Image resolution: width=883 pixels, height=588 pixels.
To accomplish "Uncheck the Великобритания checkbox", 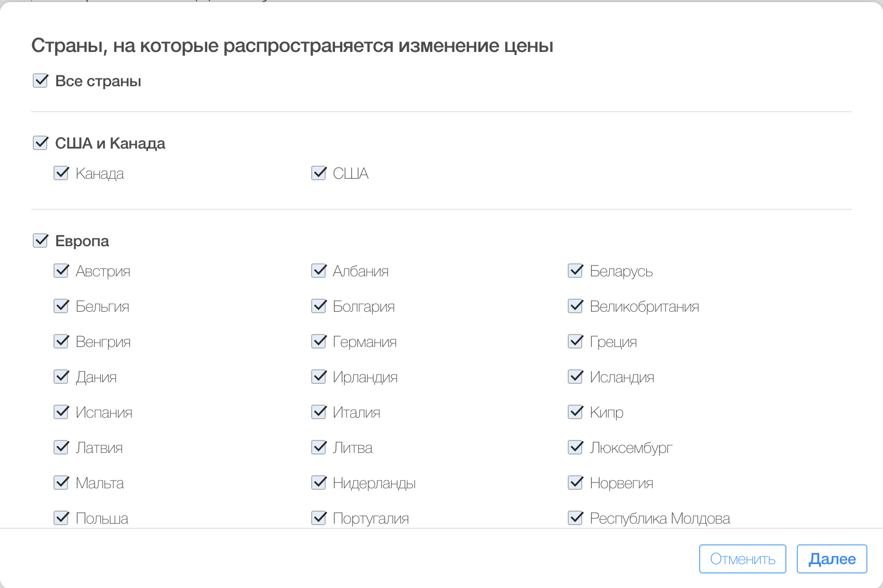I will [575, 305].
